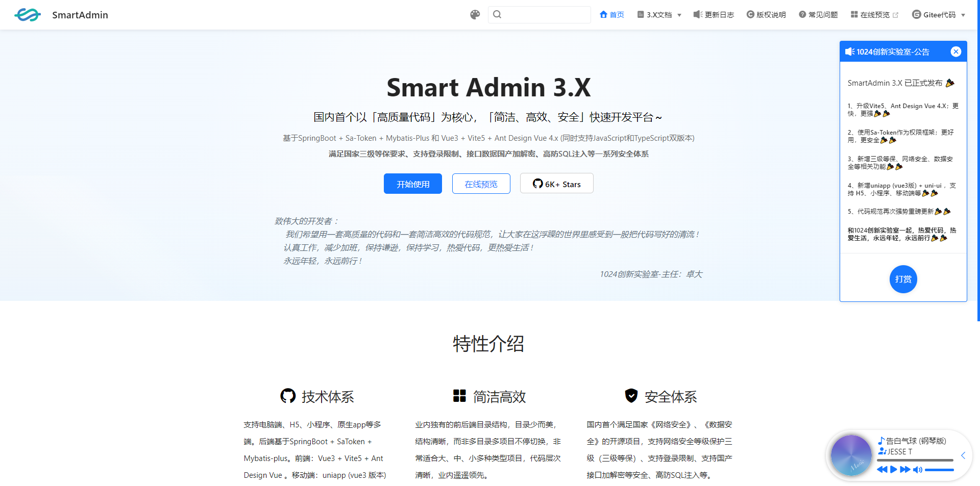
Task: Expand the Gitee代码 dropdown
Action: [x=939, y=15]
